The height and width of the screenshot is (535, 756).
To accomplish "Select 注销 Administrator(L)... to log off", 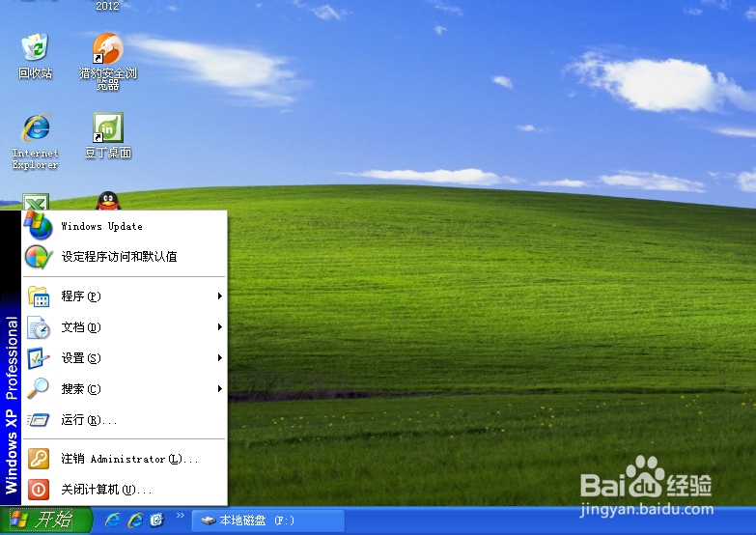I will point(125,459).
